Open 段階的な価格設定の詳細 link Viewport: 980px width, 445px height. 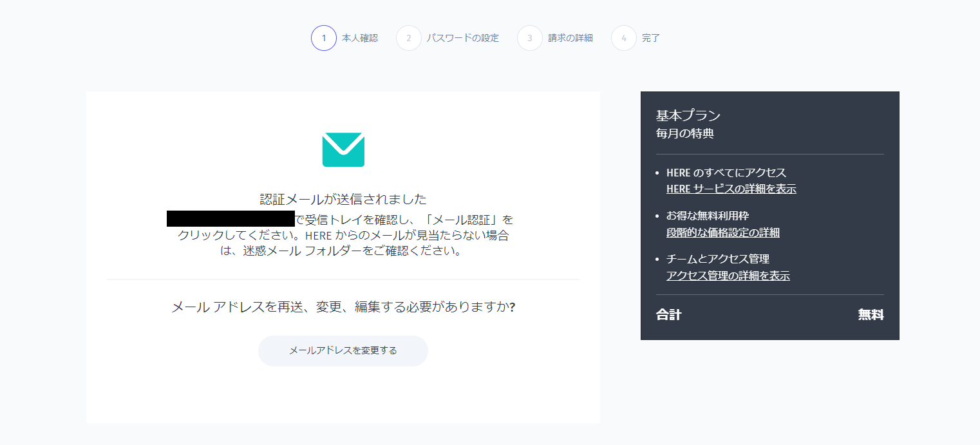[x=722, y=232]
